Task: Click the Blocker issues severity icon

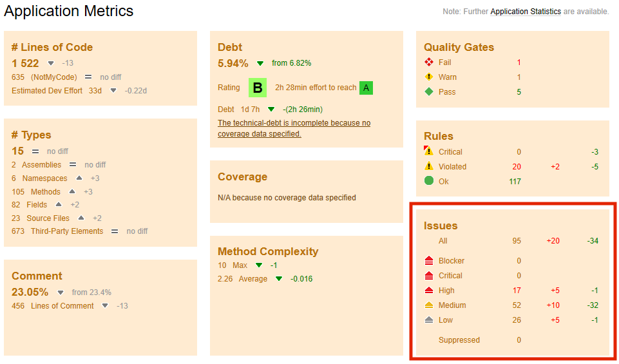Action: 429,261
